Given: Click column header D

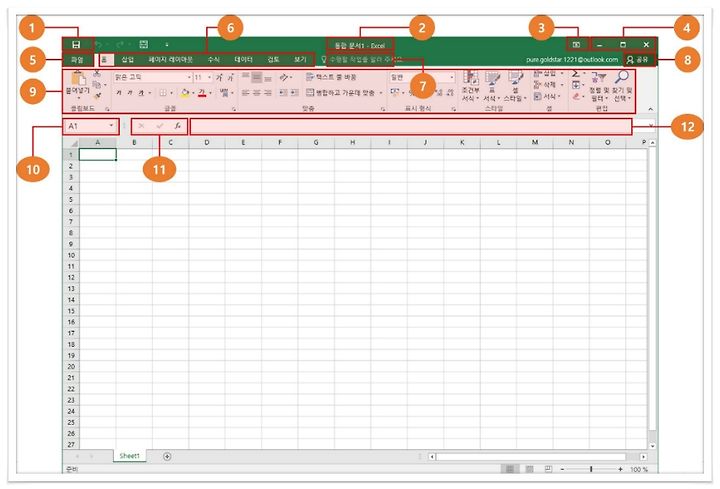Looking at the screenshot, I should coord(207,143).
